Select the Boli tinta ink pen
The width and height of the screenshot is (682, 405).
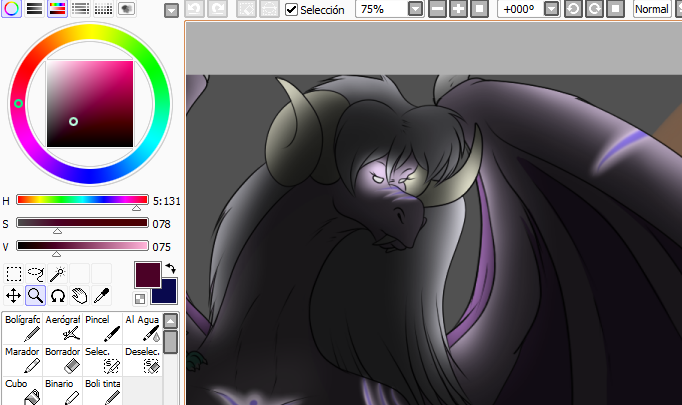point(102,391)
